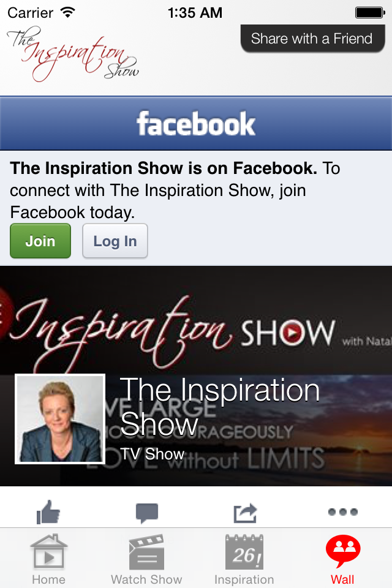Viewport: 392px width, 588px height.
Task: Tap the red Wall speech bubble icon
Action: [343, 551]
